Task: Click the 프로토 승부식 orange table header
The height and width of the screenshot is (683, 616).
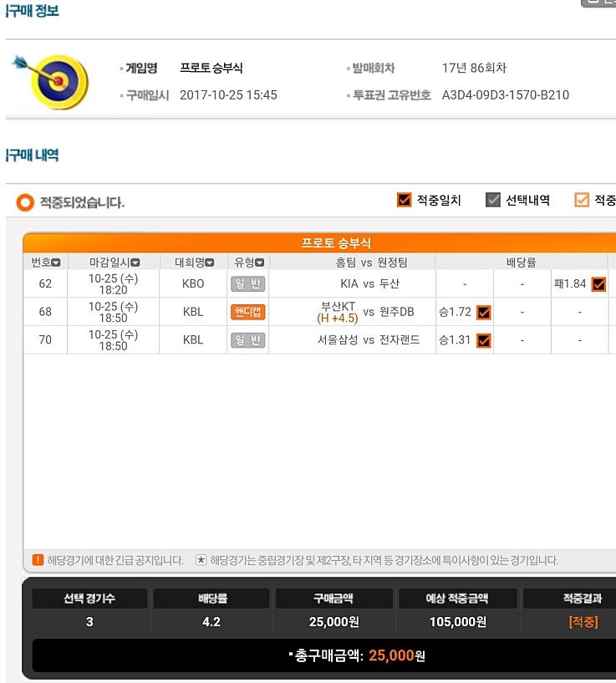Action: (319, 242)
